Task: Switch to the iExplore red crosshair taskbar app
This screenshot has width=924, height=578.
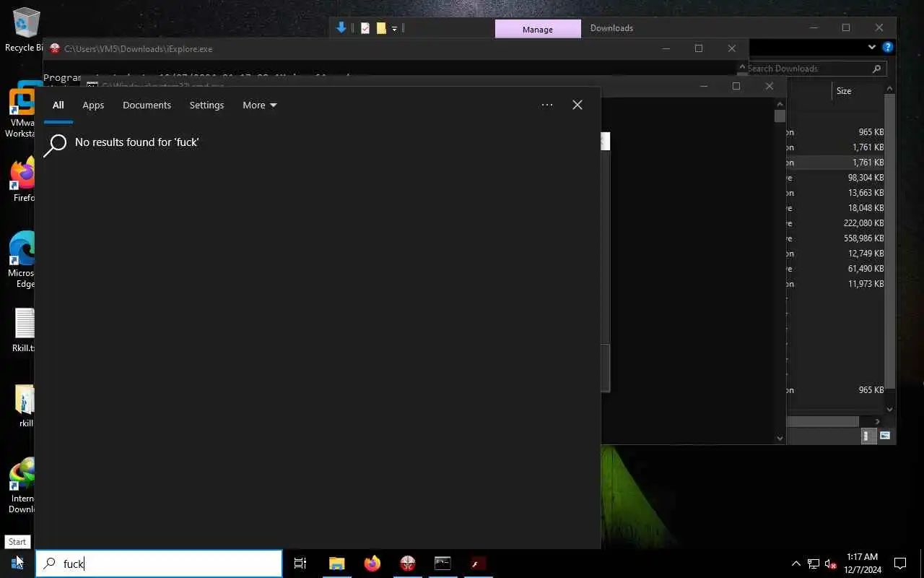Action: [407, 564]
